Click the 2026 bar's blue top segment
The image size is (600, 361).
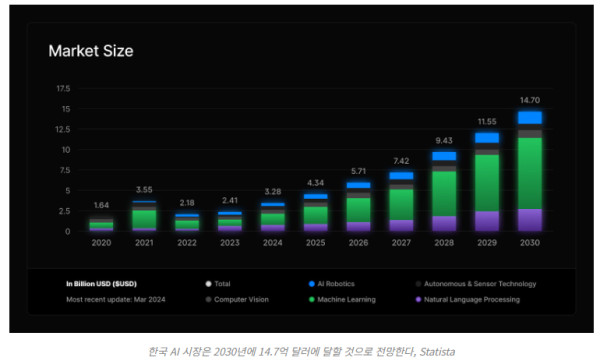click(358, 185)
